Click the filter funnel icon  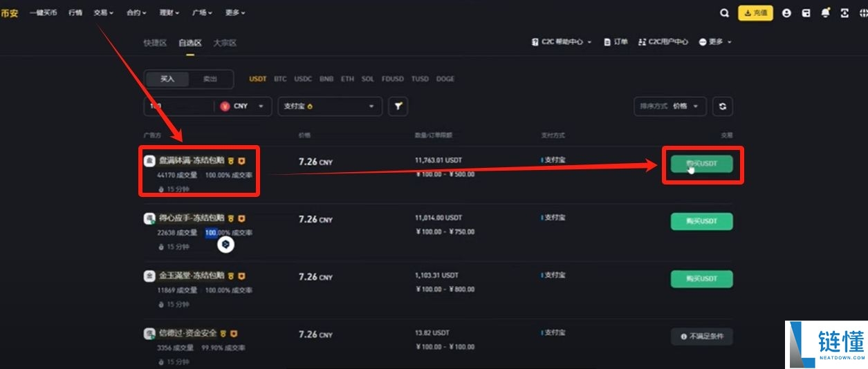click(x=398, y=106)
